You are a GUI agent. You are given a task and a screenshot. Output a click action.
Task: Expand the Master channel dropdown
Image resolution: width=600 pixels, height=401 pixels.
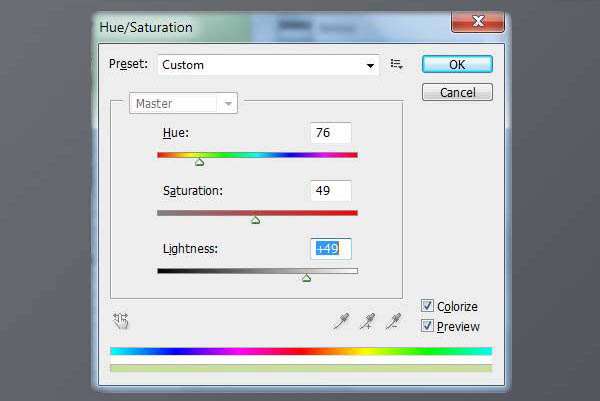[229, 103]
